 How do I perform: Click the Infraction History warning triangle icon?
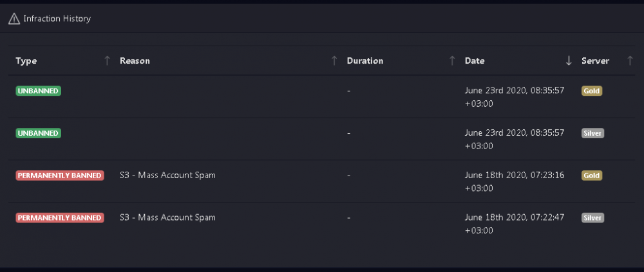coord(14,19)
